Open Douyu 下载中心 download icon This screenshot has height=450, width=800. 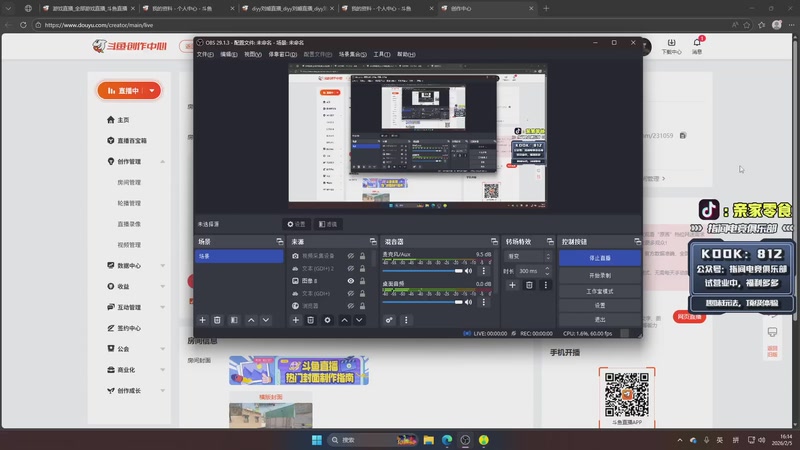click(x=671, y=43)
